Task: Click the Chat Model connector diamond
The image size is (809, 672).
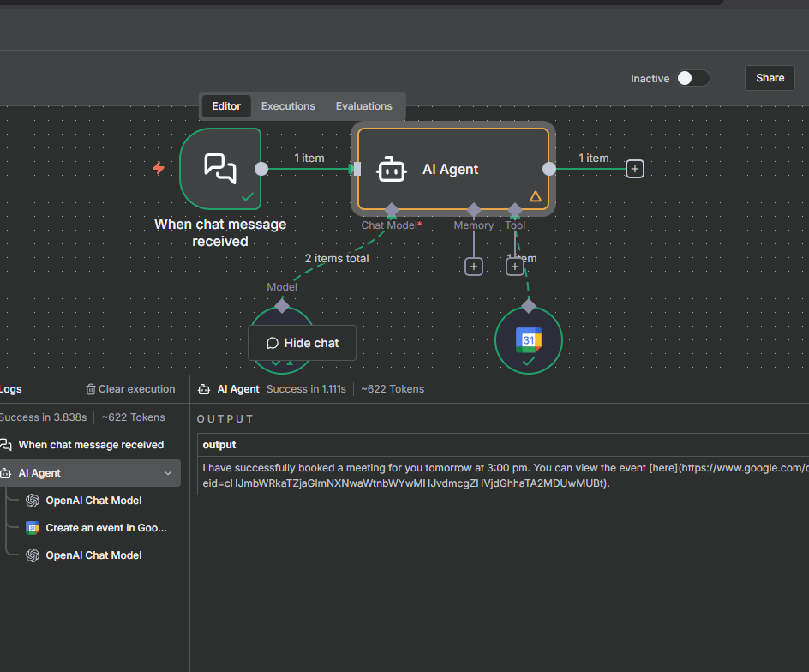Action: tap(392, 209)
